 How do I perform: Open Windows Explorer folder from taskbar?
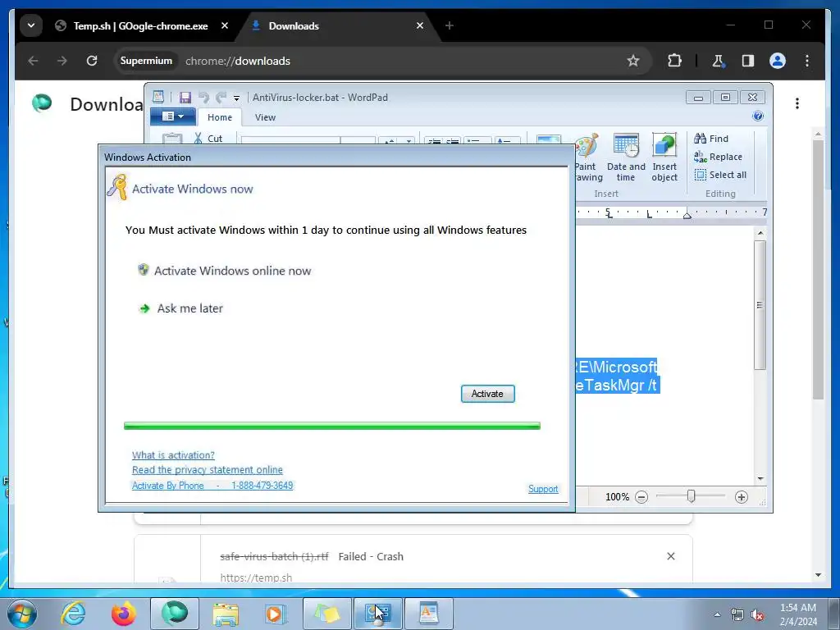point(226,614)
